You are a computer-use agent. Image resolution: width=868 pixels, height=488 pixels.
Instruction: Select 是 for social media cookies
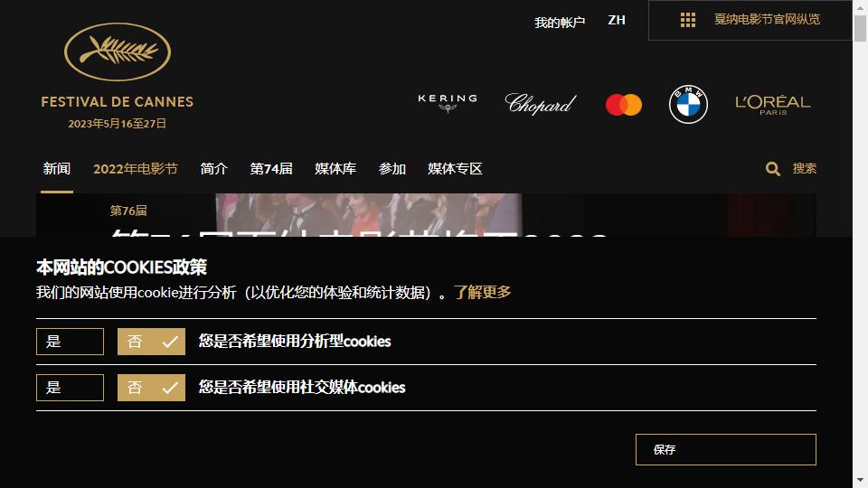pyautogui.click(x=70, y=388)
